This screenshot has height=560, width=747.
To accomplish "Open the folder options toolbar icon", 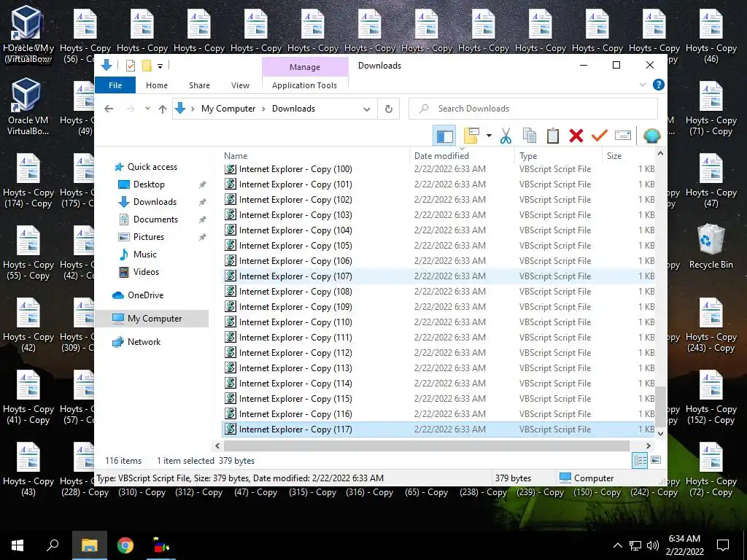I will tap(472, 136).
